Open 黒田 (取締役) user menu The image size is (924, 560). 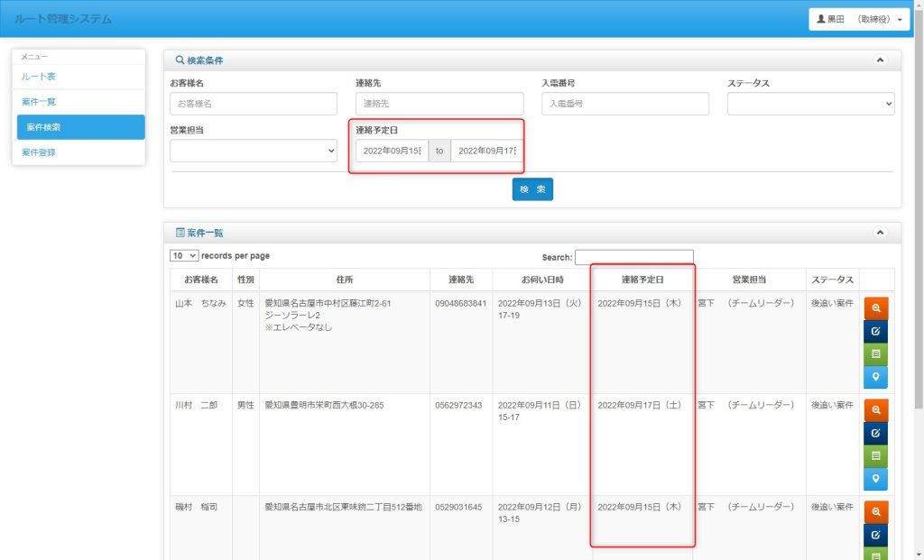click(858, 19)
